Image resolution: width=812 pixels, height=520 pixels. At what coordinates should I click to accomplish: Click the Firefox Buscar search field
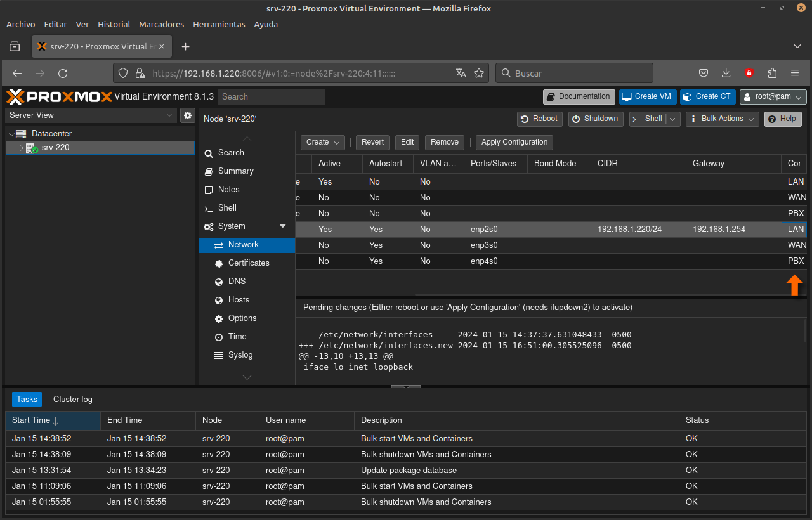[574, 74]
